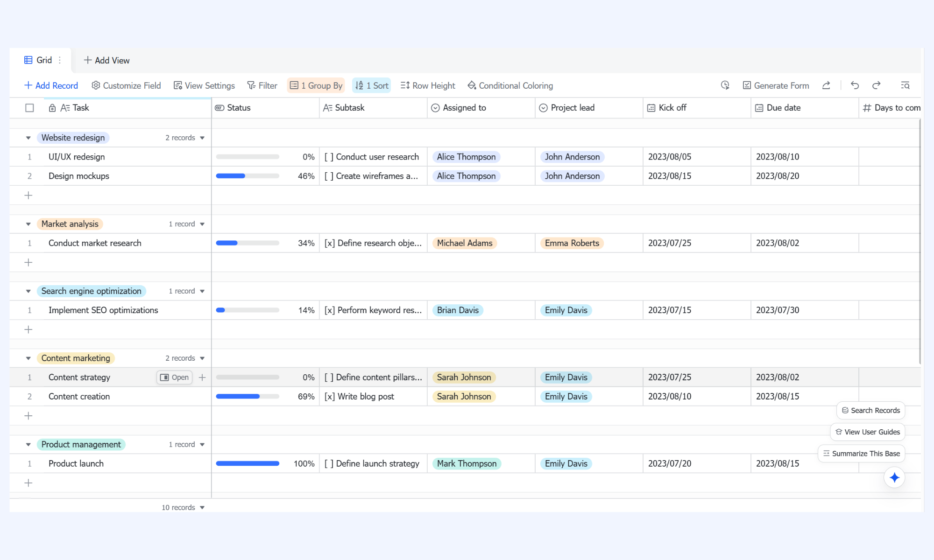The image size is (934, 560).
Task: Click the search records icon at toolbar end
Action: (x=905, y=85)
